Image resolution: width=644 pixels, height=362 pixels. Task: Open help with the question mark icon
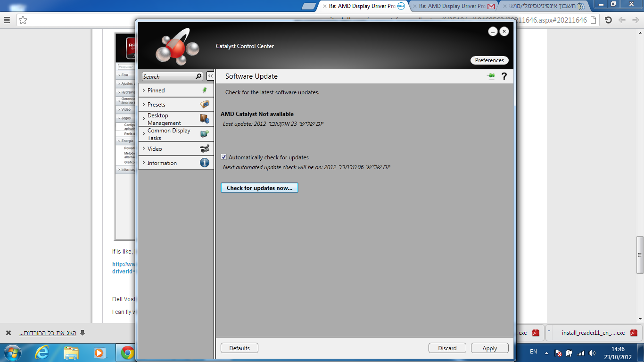504,76
